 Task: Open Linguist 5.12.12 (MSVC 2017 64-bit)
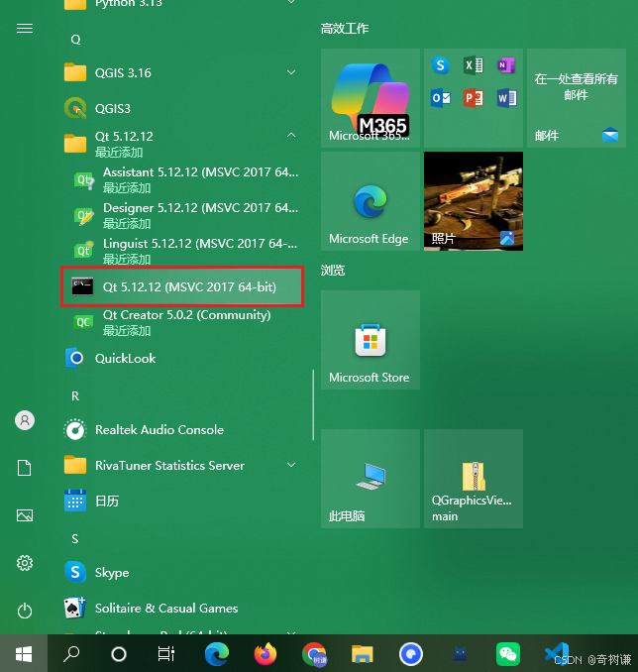pyautogui.click(x=182, y=251)
